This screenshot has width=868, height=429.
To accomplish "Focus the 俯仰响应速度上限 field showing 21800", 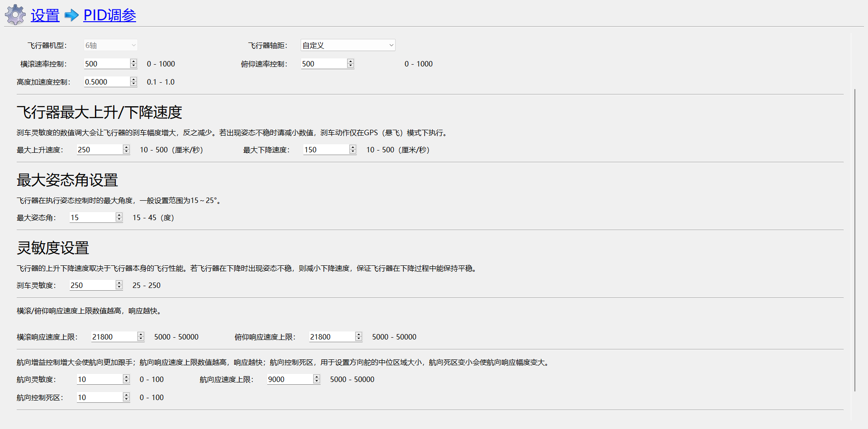I will click(332, 337).
